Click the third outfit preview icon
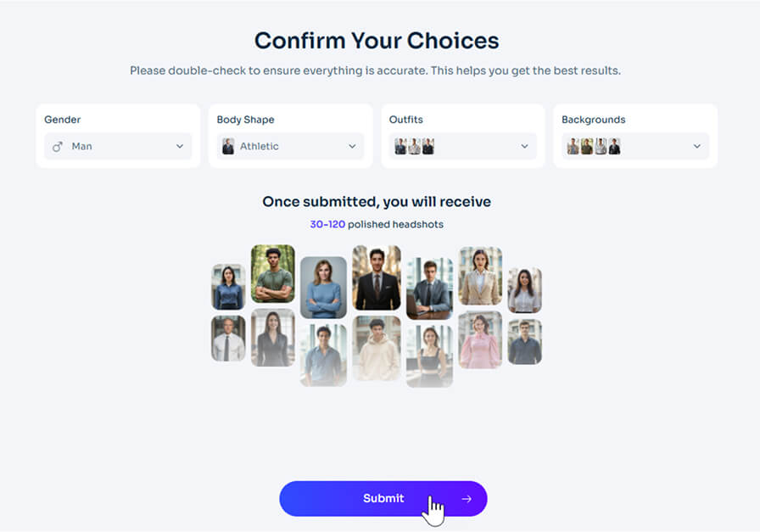Viewport: 760px width, 532px height. [427, 146]
